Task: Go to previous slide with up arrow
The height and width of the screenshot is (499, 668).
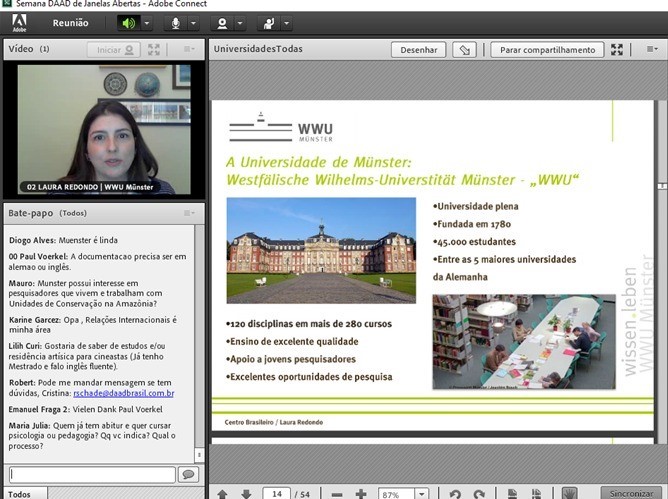Action: (222, 494)
